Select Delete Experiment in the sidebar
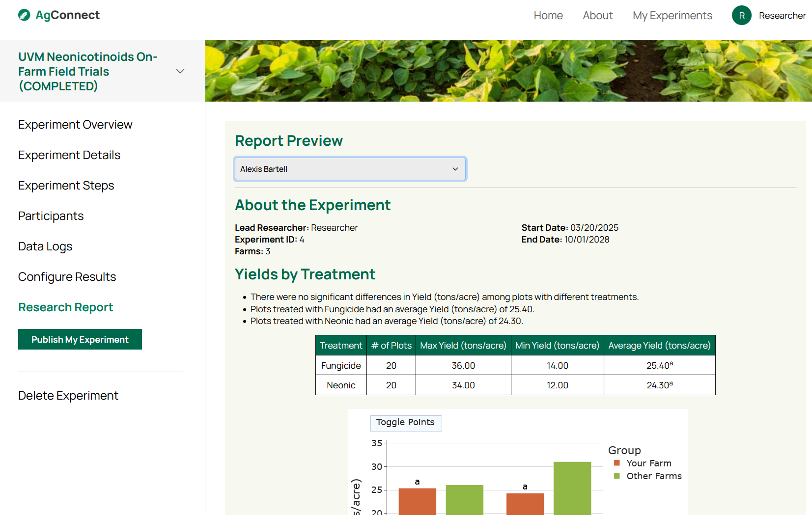The height and width of the screenshot is (515, 812). [x=68, y=396]
